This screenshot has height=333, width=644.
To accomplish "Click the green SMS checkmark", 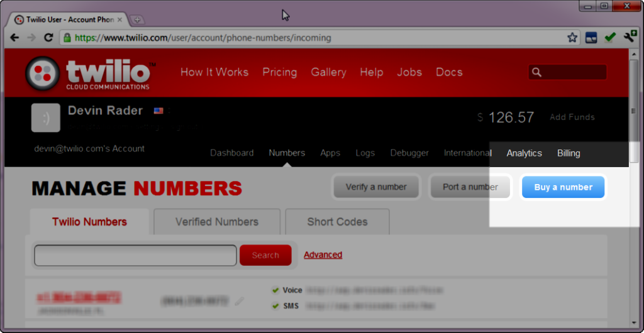I will click(275, 306).
